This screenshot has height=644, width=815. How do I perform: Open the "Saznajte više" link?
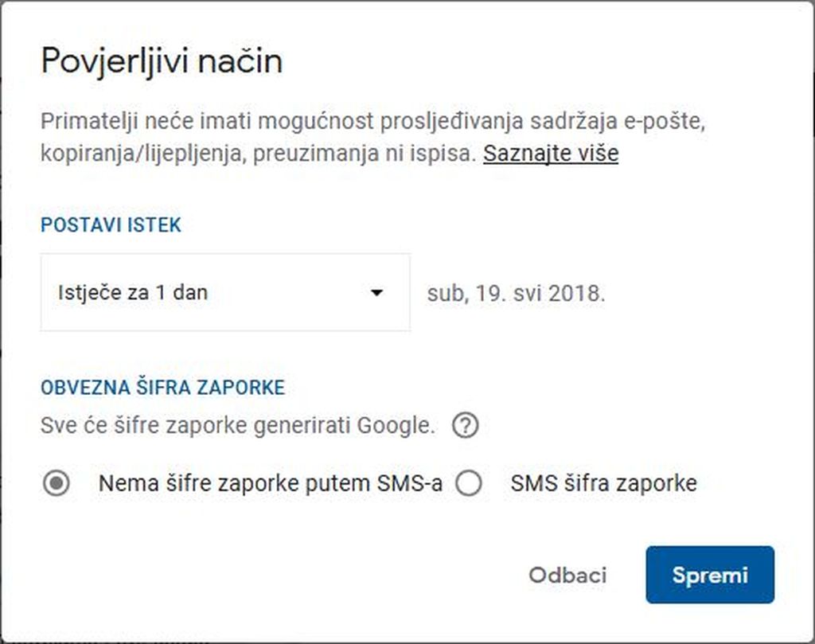[550, 153]
